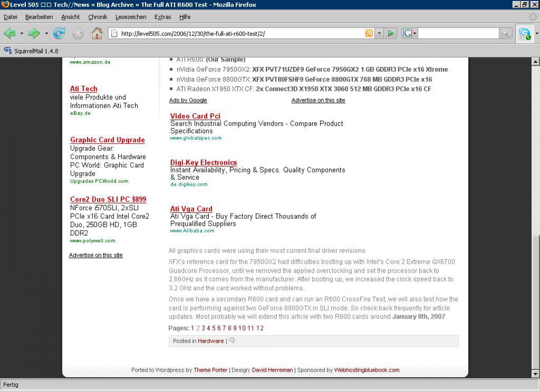
Task: Open the Core2 Duo SLI PC $899 ad
Action: click(x=108, y=199)
